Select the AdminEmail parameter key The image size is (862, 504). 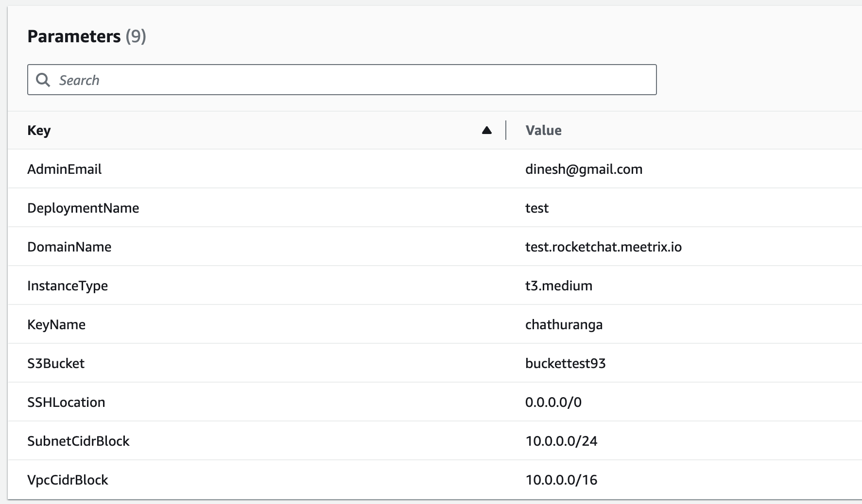[x=64, y=169]
